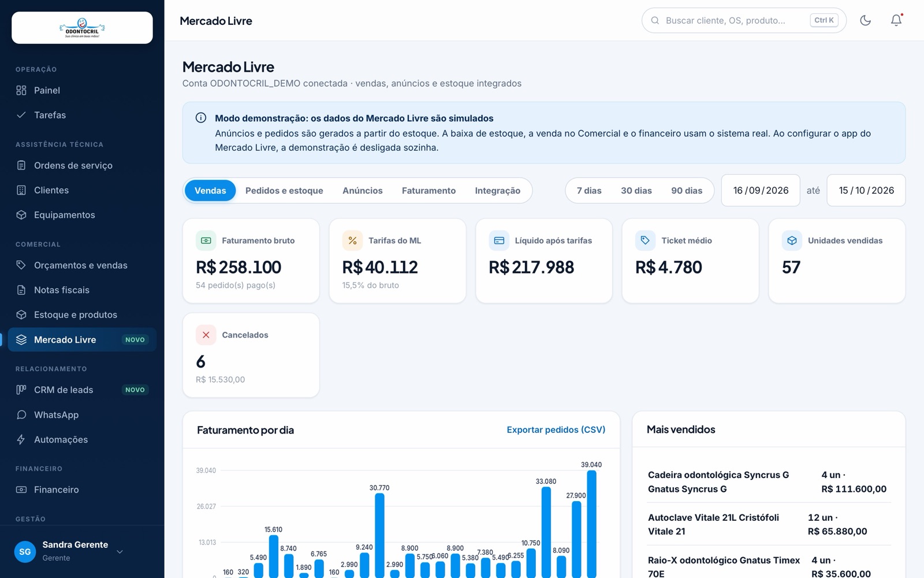Open Financeiro in sidebar
The image size is (924, 578).
(82, 490)
